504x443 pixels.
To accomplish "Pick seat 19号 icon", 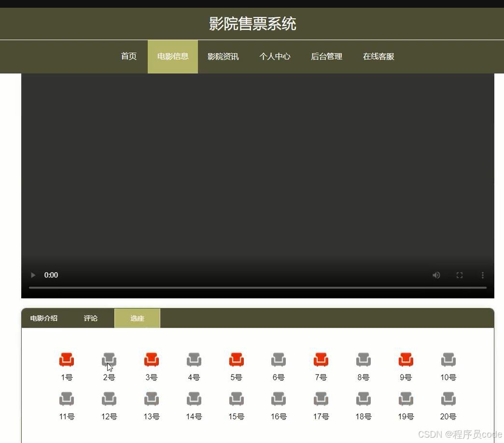I will [406, 399].
